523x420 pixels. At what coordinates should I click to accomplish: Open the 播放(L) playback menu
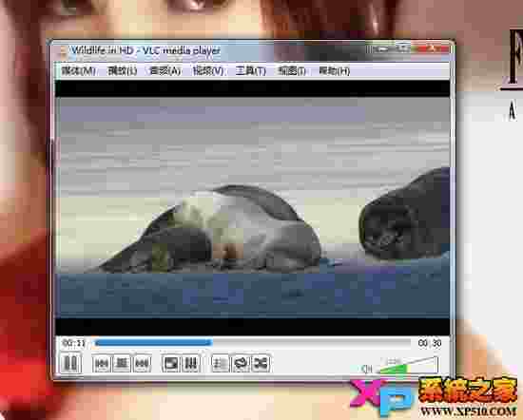tap(122, 70)
